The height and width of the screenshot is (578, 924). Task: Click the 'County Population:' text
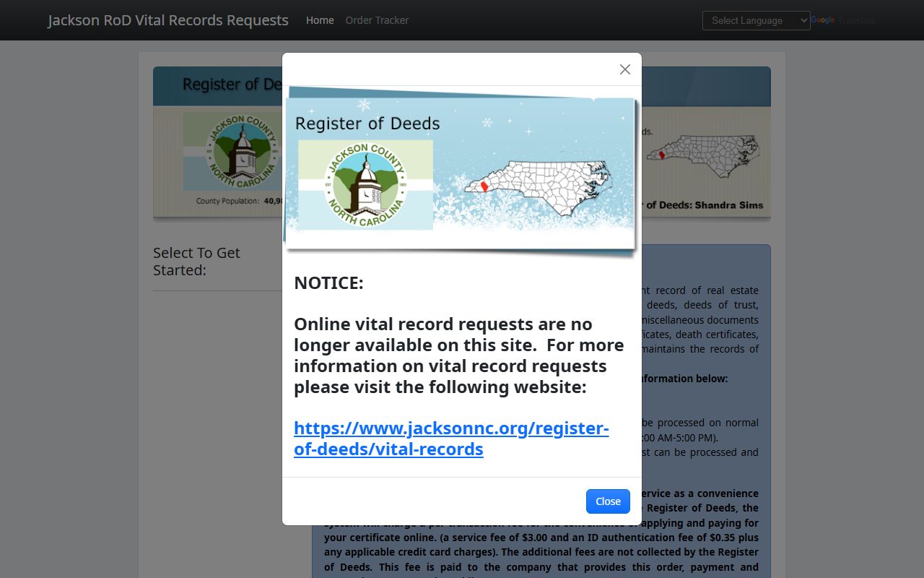coord(227,201)
